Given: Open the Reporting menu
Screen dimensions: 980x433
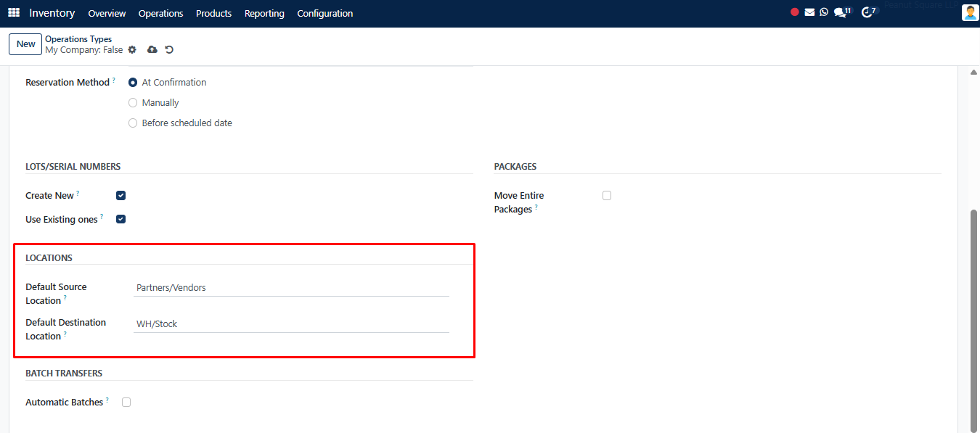Looking at the screenshot, I should 264,13.
